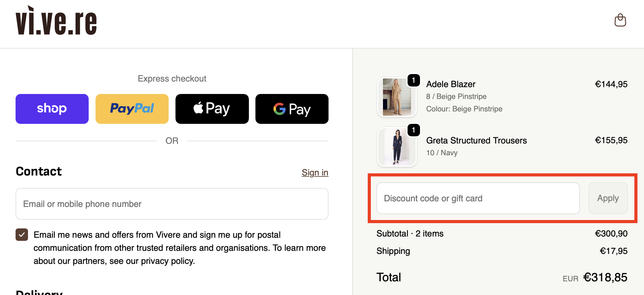Choose PayPal express checkout
Viewport: 644px width, 295px height.
click(132, 109)
